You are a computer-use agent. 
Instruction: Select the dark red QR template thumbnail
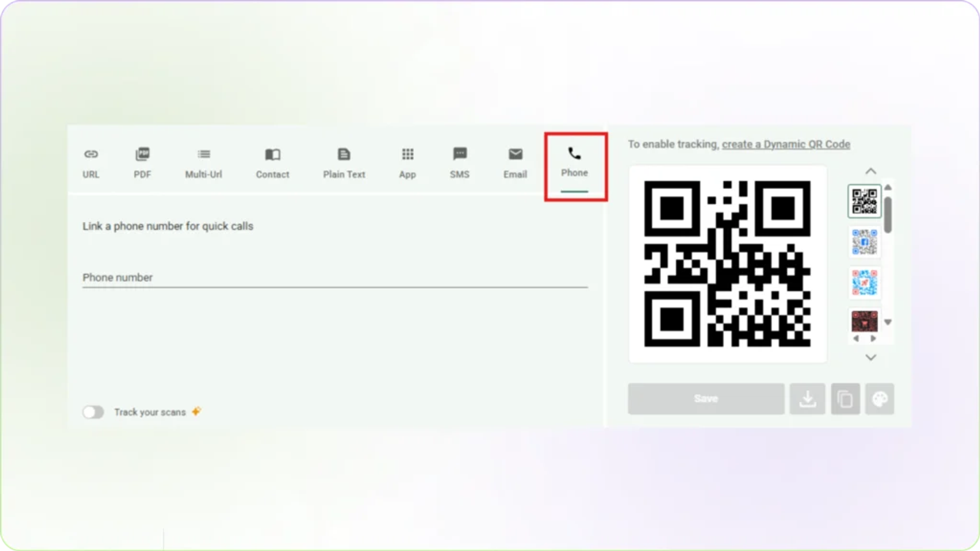click(x=864, y=321)
